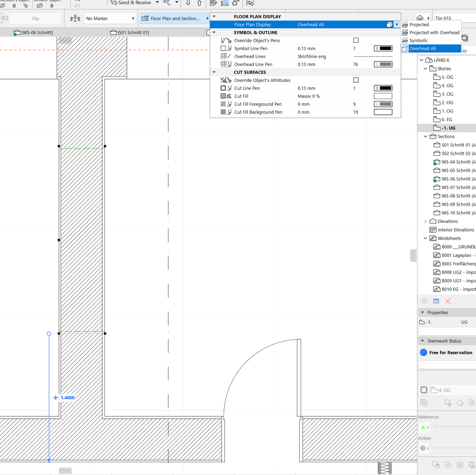476x475 pixels.
Task: Collapse the Stories tree node
Action: click(x=425, y=69)
